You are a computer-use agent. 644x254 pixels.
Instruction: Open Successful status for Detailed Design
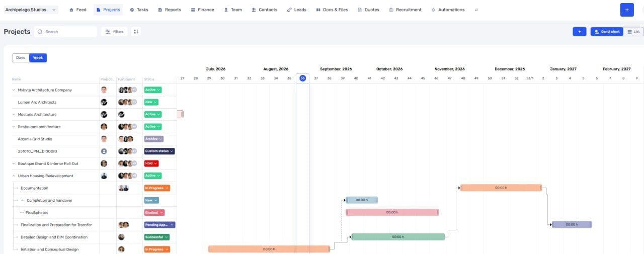157,237
